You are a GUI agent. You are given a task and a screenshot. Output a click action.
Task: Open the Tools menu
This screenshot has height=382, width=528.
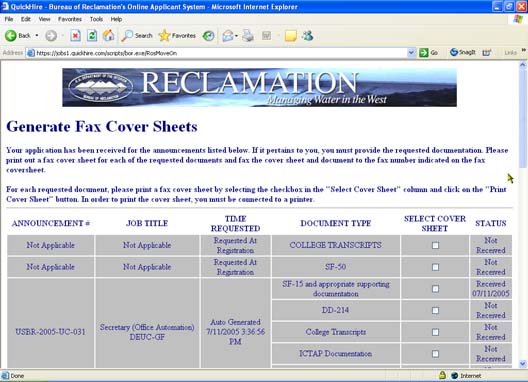click(x=96, y=19)
